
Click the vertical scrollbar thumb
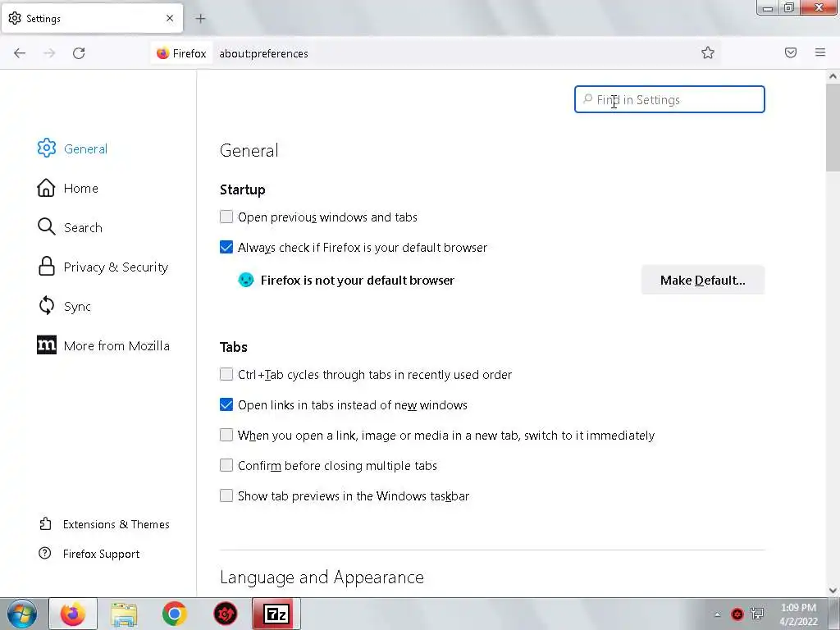pos(833,127)
